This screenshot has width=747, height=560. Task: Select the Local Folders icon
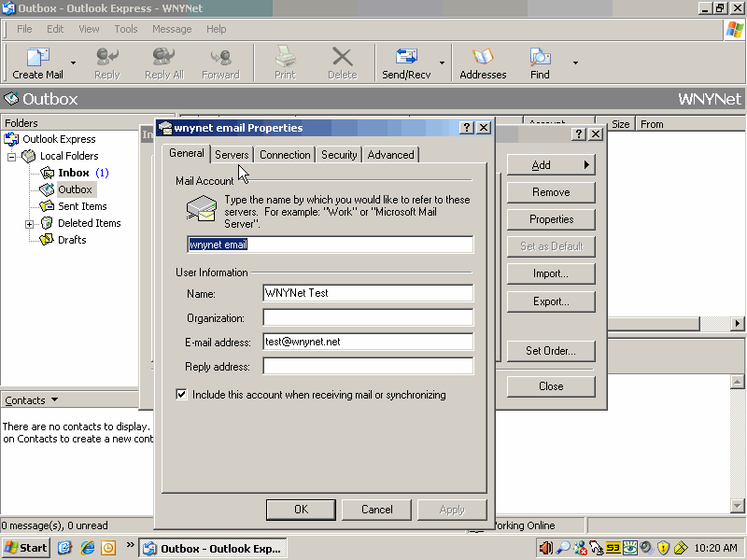[x=29, y=156]
